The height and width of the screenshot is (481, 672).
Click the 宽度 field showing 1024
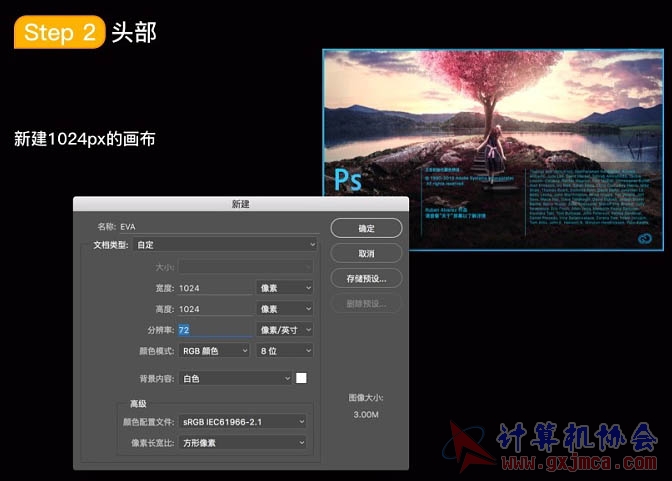215,288
